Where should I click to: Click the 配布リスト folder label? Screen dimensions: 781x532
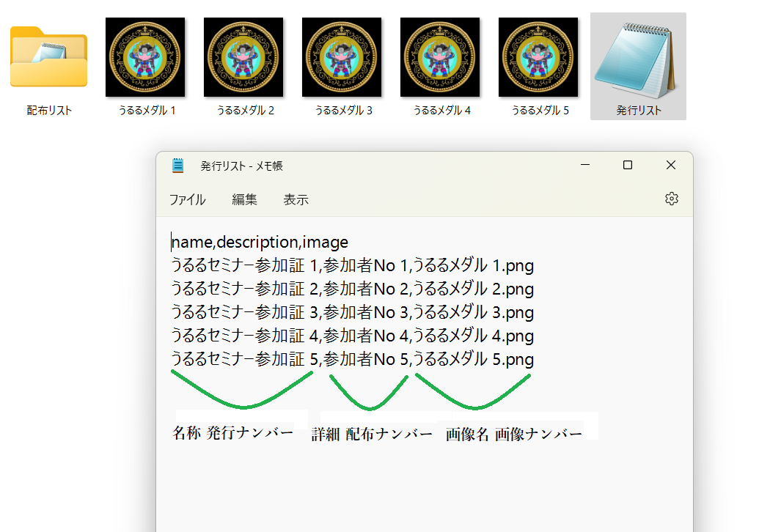tap(49, 111)
